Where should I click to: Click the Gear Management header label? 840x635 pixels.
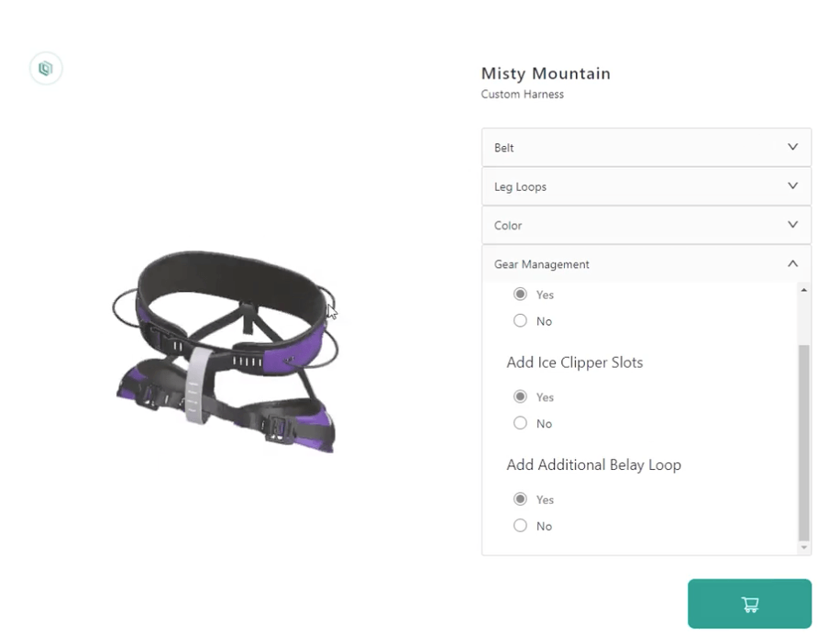542,264
